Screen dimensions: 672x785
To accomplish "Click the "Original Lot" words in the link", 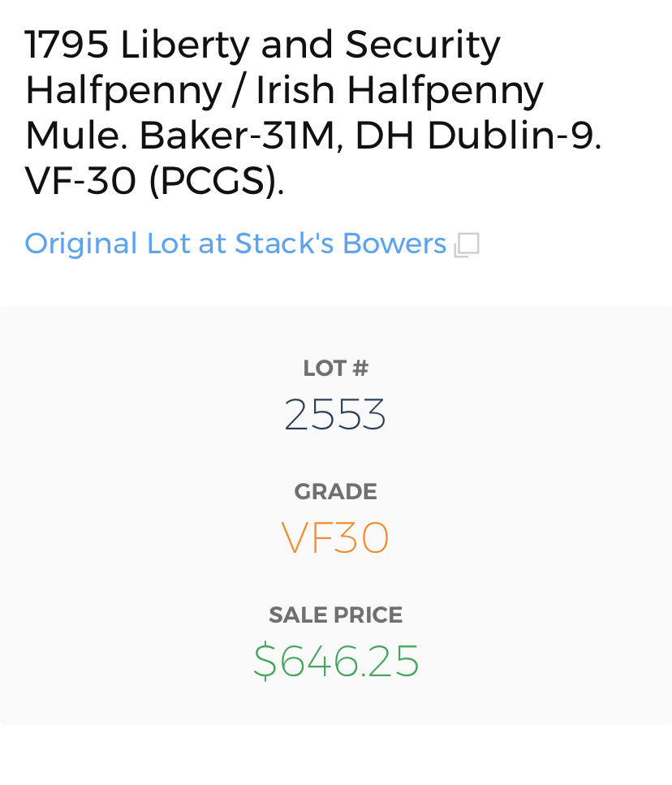I will (x=81, y=244).
